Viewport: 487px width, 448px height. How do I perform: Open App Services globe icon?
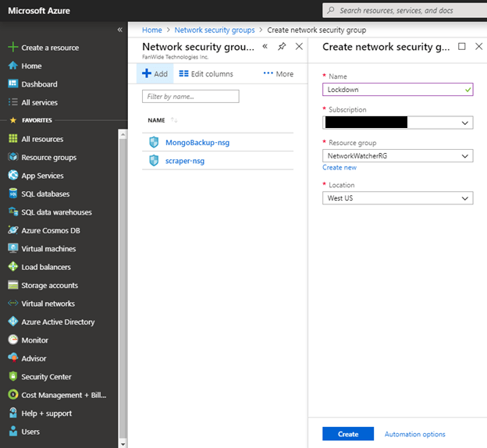(x=13, y=176)
